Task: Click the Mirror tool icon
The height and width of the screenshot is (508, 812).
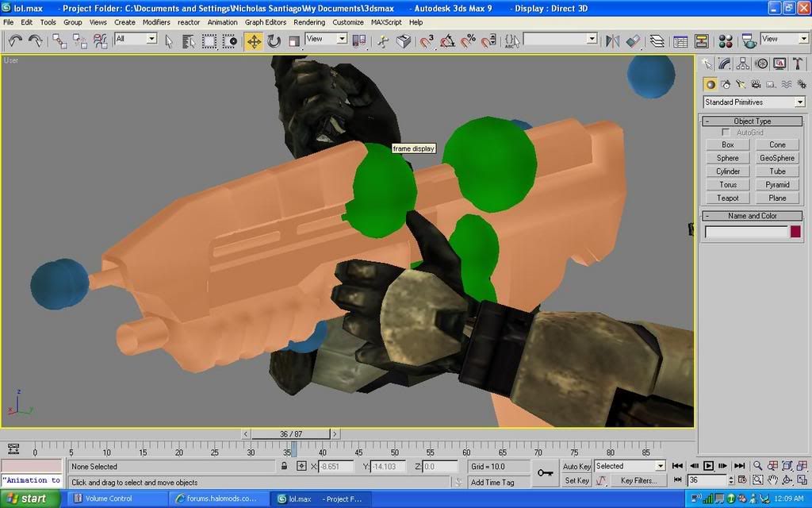Action: coord(613,41)
